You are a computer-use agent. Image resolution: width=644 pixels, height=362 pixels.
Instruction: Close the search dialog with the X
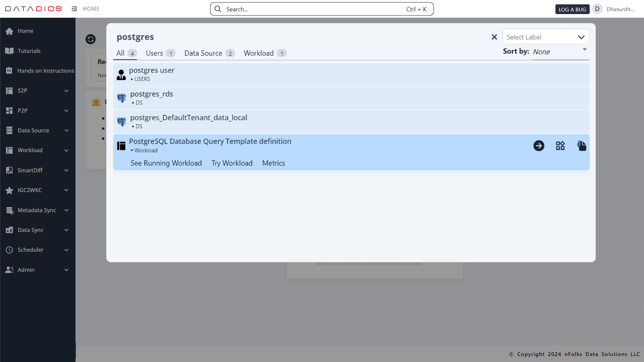(494, 37)
